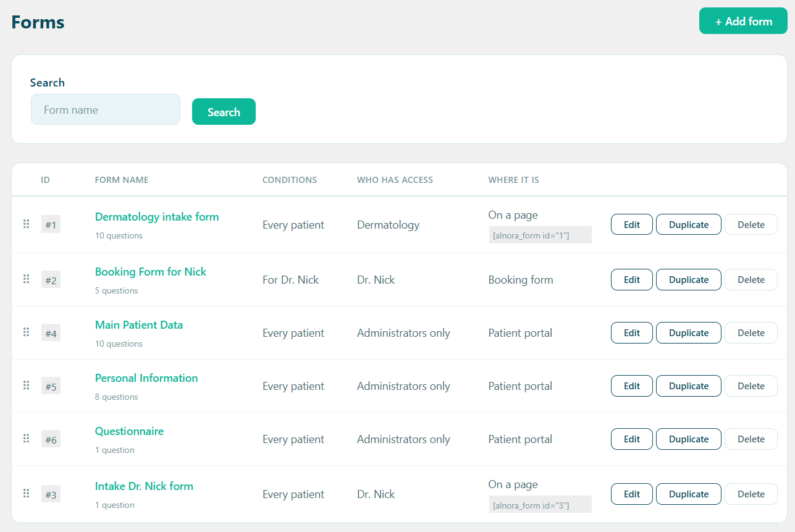The image size is (795, 532).
Task: Open the Dermatology intake form link
Action: click(157, 217)
